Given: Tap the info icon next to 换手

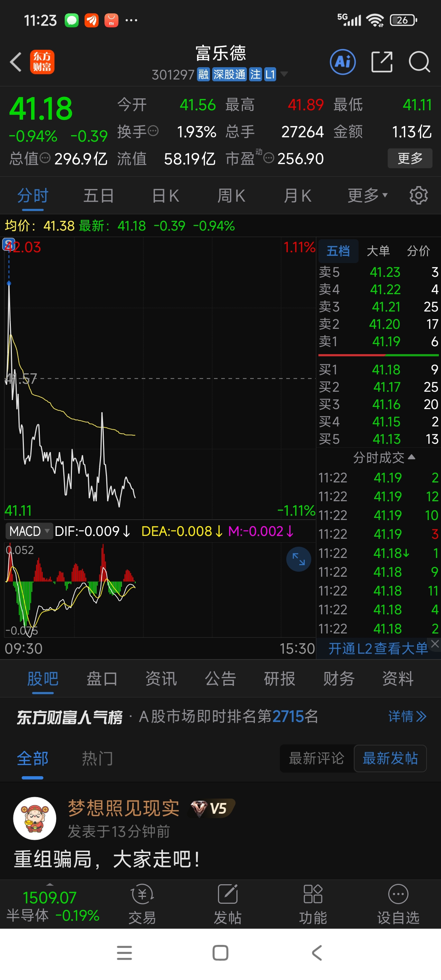Looking at the screenshot, I should (153, 131).
